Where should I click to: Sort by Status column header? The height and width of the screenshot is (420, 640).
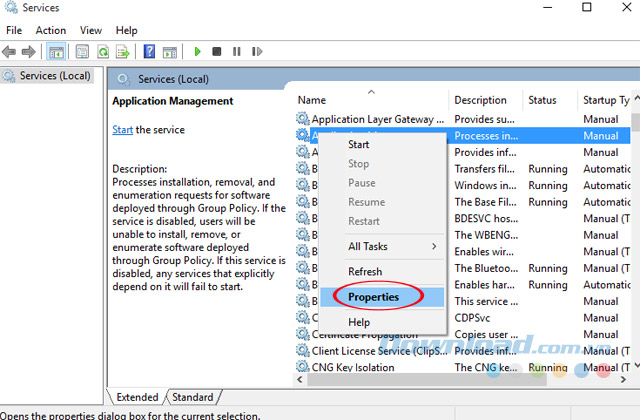550,100
